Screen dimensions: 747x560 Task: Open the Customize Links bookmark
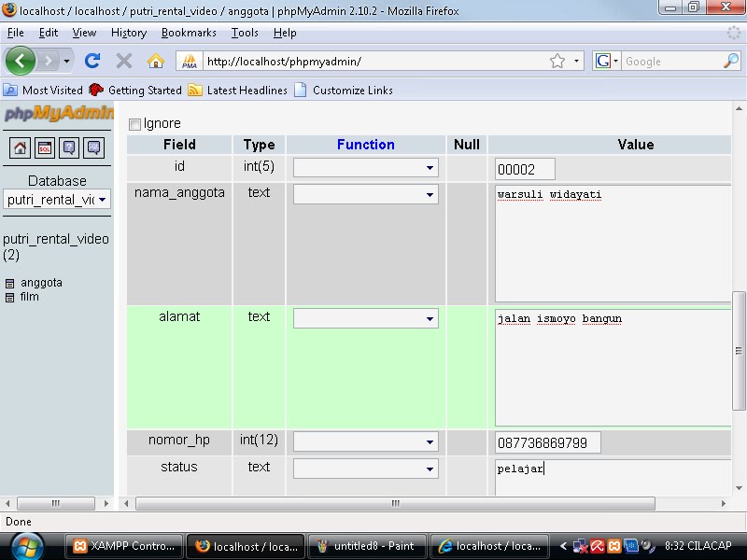(x=344, y=90)
